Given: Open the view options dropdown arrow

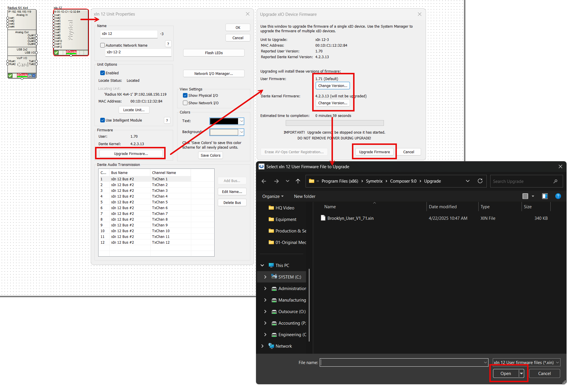Looking at the screenshot, I should (533, 196).
